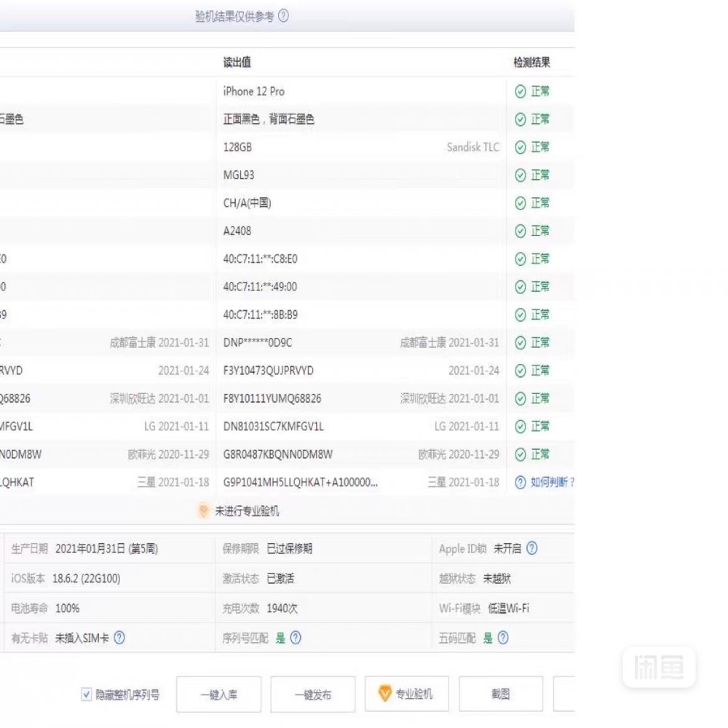
Task: Select iPhone 12 Pro value
Action: click(254, 92)
